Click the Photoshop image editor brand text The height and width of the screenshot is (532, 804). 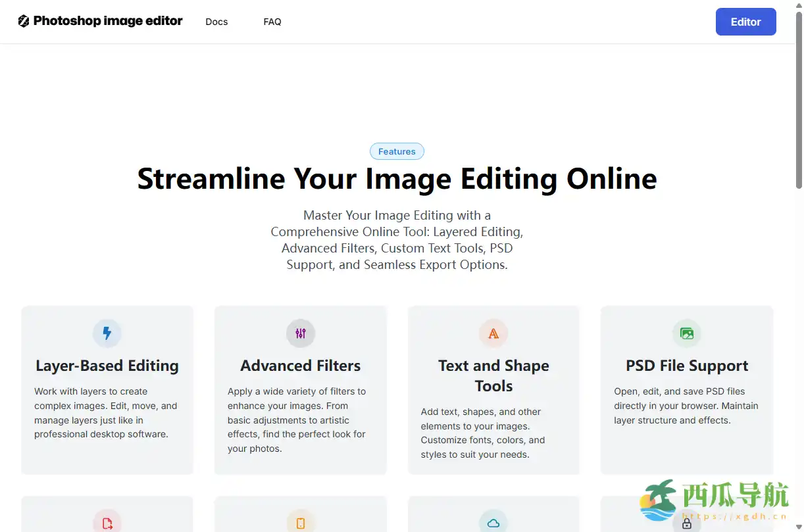pyautogui.click(x=108, y=21)
